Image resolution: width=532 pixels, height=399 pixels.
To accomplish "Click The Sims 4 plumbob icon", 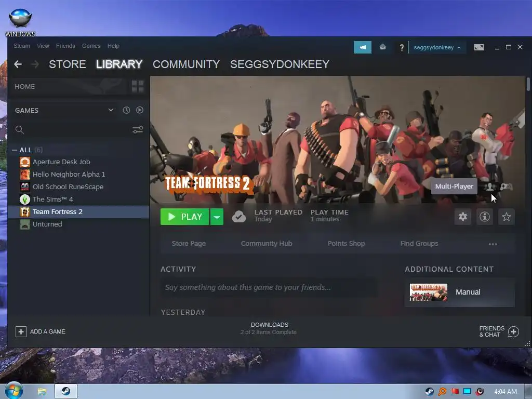I will (x=25, y=199).
